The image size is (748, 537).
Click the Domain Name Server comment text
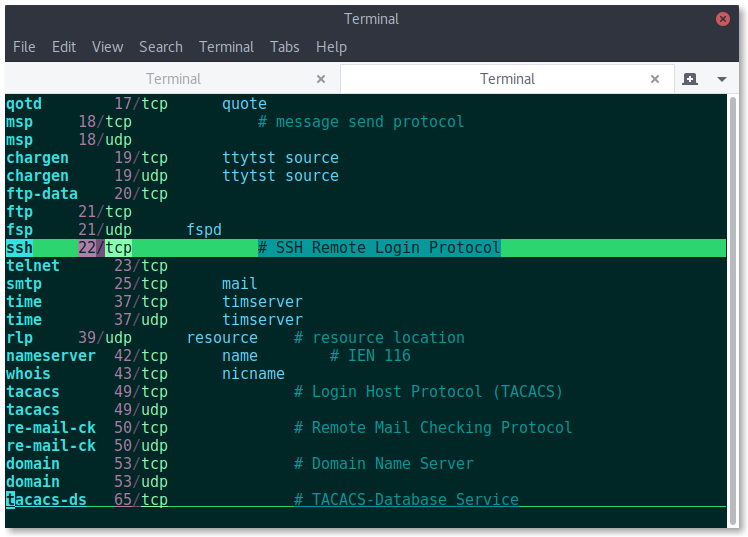(x=393, y=464)
